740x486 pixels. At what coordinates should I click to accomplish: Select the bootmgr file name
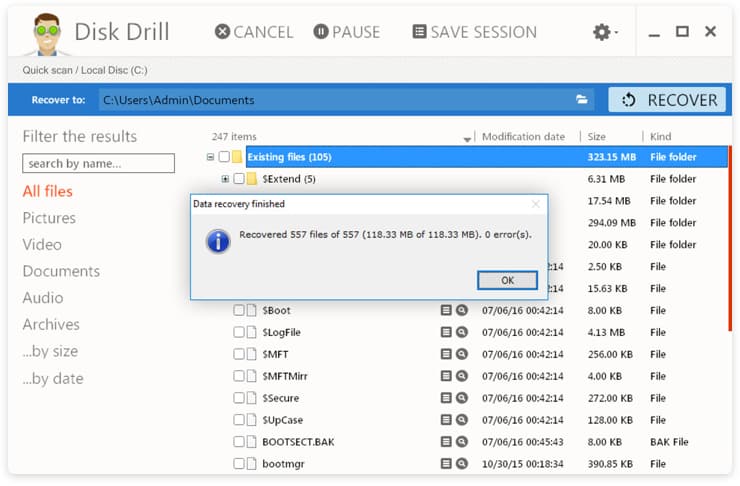(283, 464)
